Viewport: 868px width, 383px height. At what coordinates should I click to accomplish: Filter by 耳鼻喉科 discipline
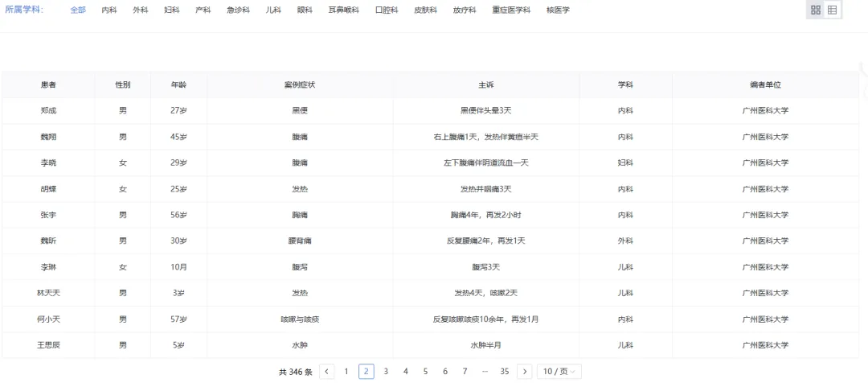coord(344,10)
